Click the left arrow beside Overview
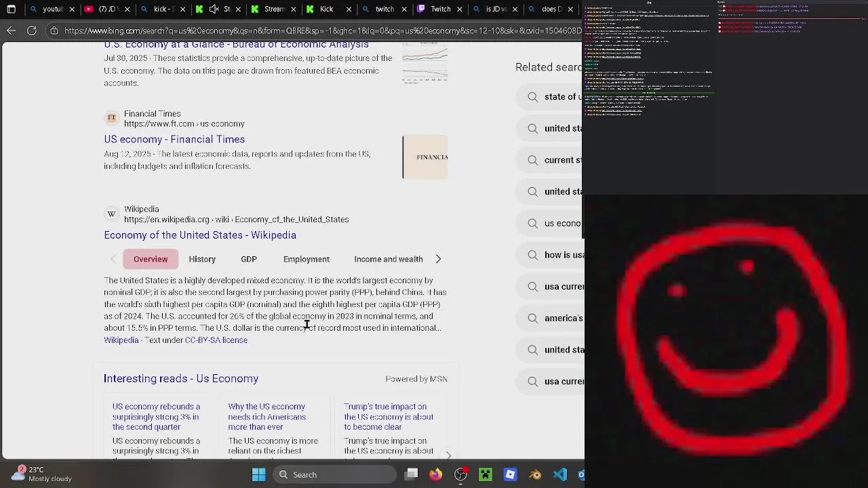Screen dimensions: 868x488 coord(113,259)
